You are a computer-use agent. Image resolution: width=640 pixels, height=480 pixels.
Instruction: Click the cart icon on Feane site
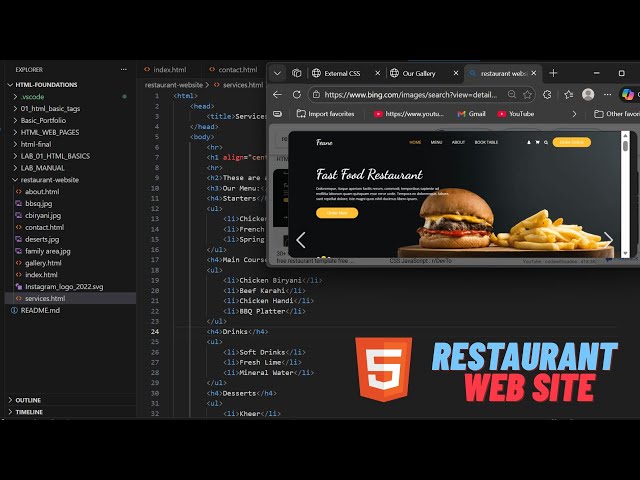coord(538,142)
